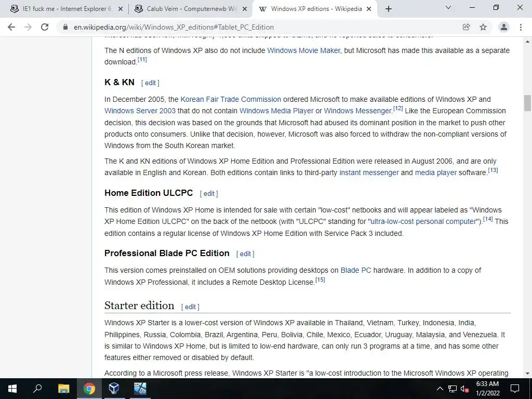Open Korean Fair Trade Commission link

point(231,99)
